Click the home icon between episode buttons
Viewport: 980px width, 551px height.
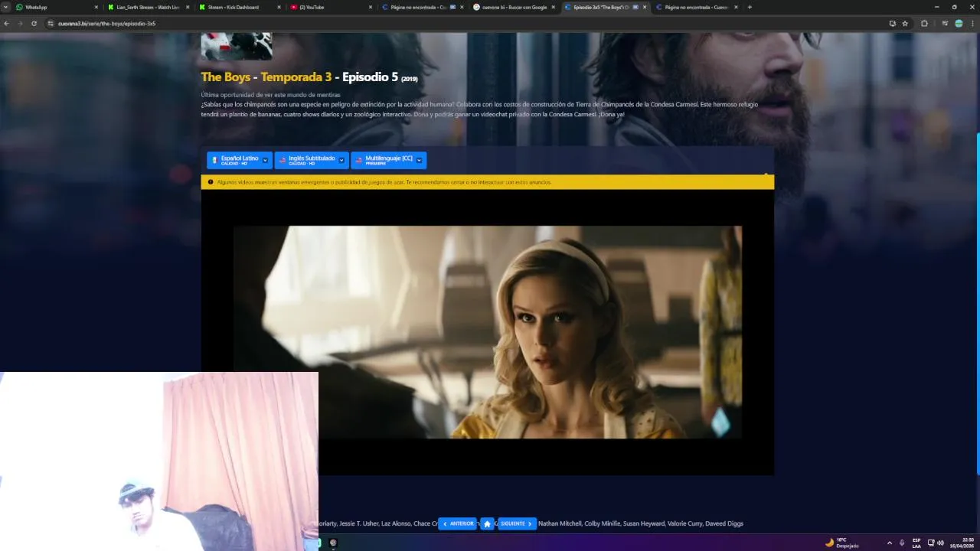(x=487, y=524)
